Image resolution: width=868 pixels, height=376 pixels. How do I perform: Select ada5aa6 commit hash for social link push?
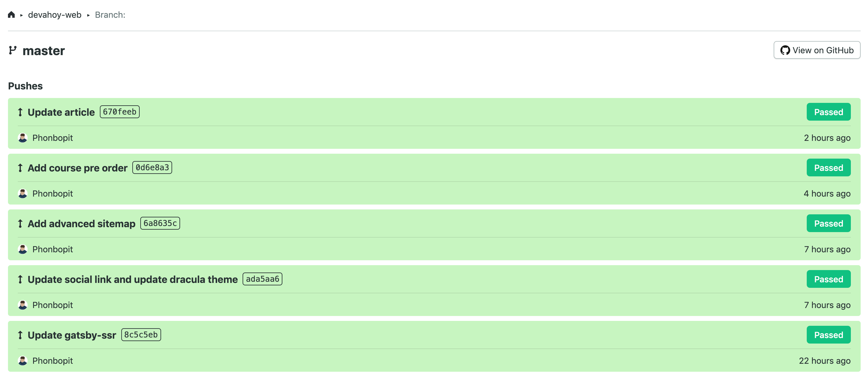262,279
